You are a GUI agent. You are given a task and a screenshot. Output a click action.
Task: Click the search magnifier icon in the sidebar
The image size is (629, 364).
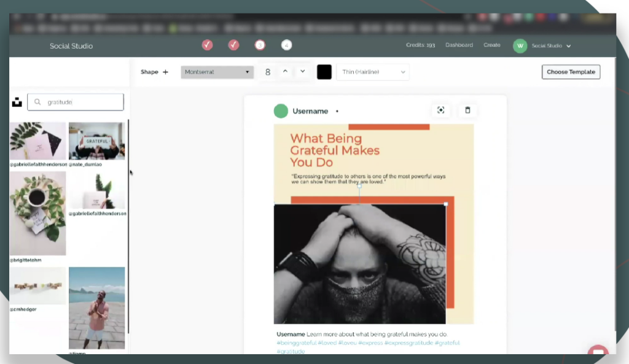pyautogui.click(x=37, y=102)
